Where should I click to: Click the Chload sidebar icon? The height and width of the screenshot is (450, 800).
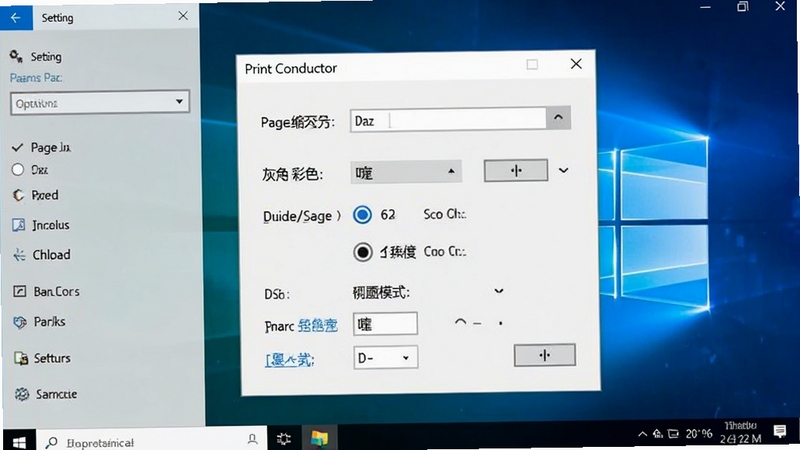pyautogui.click(x=19, y=255)
